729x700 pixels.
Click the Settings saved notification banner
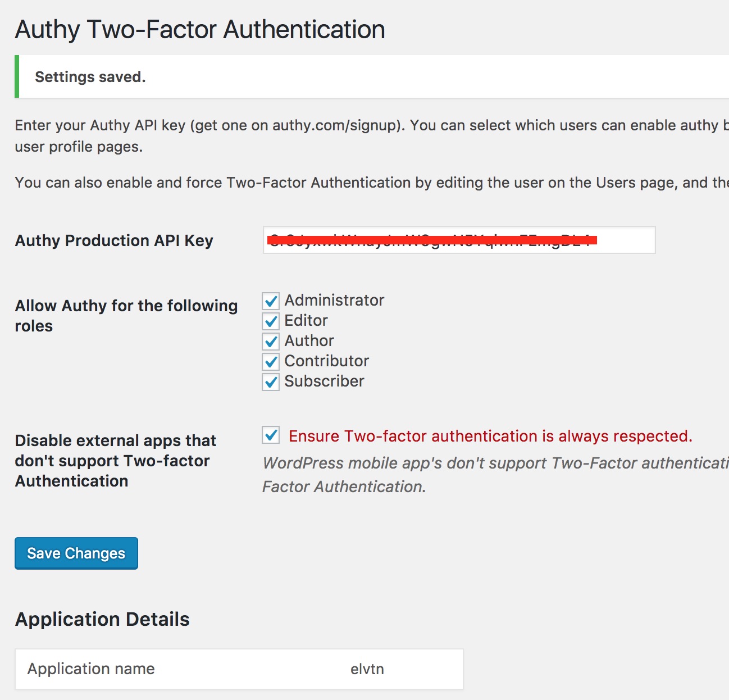click(365, 76)
